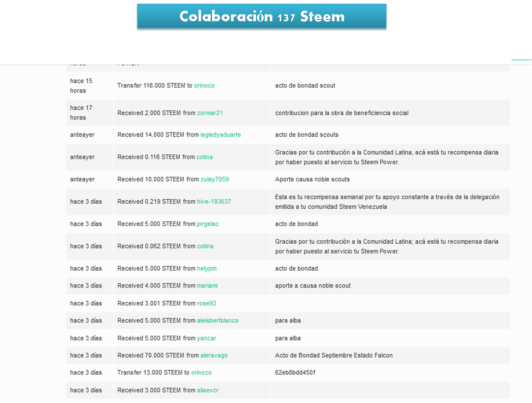The height and width of the screenshot is (403, 532).
Task: Click the text "Received 0.062 STEEM from"
Action: click(x=156, y=246)
